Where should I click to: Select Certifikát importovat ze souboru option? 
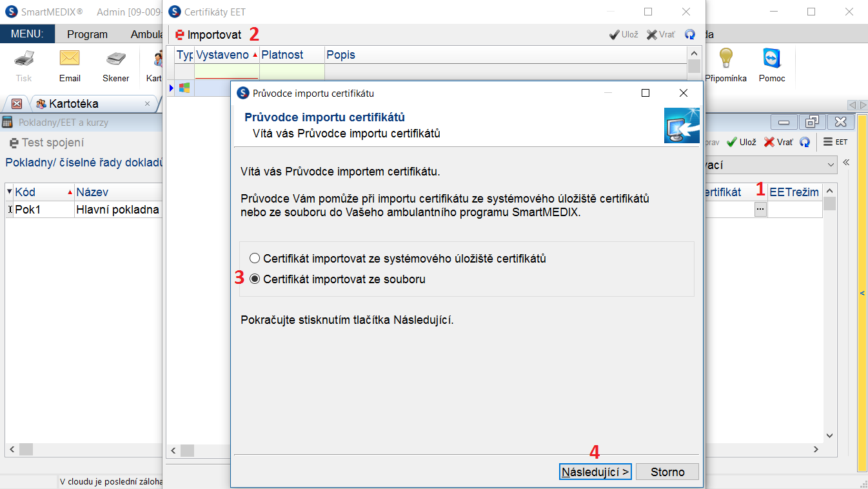point(337,279)
